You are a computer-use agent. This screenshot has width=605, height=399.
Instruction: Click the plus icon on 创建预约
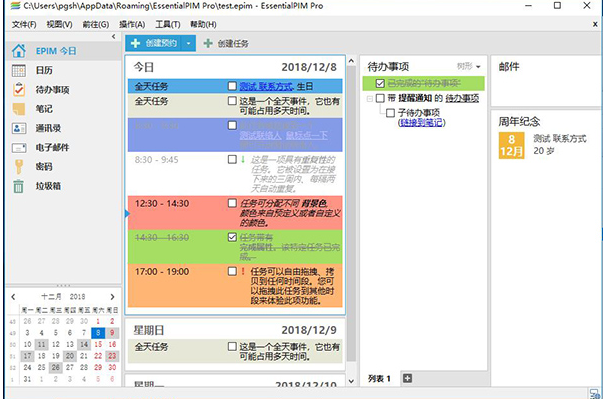(135, 43)
